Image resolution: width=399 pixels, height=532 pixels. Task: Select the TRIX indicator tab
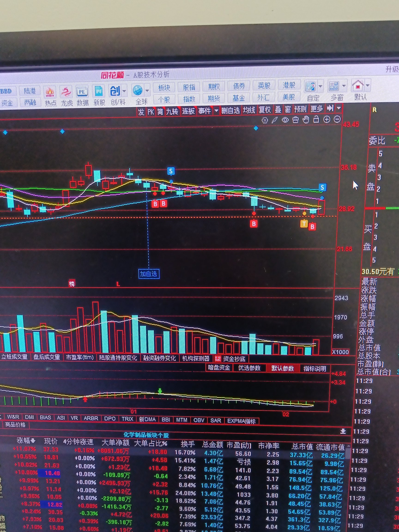(x=127, y=419)
